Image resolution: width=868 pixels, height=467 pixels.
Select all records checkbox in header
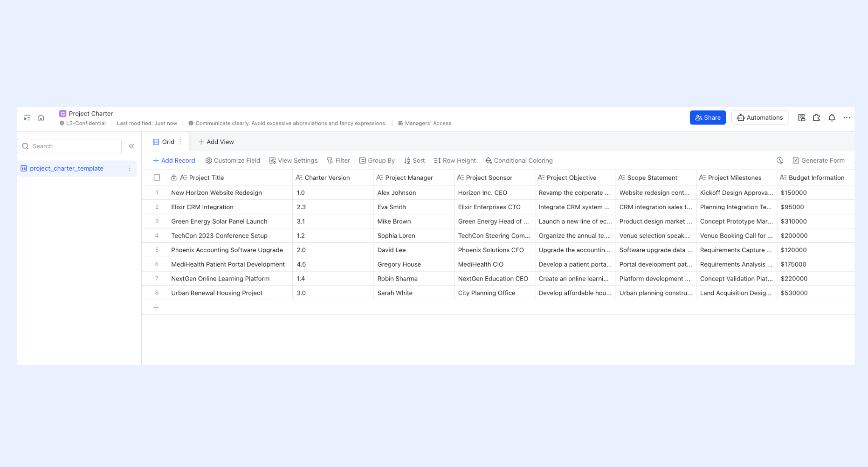pyautogui.click(x=157, y=178)
